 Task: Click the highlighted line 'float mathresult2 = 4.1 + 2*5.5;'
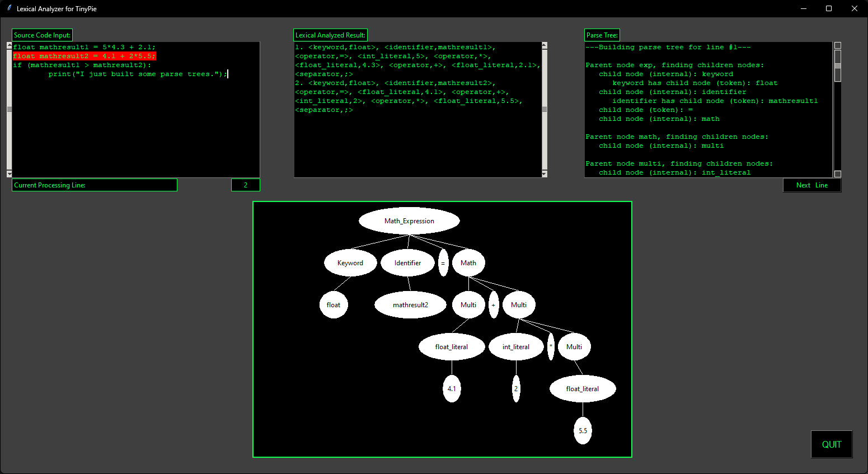click(x=85, y=56)
